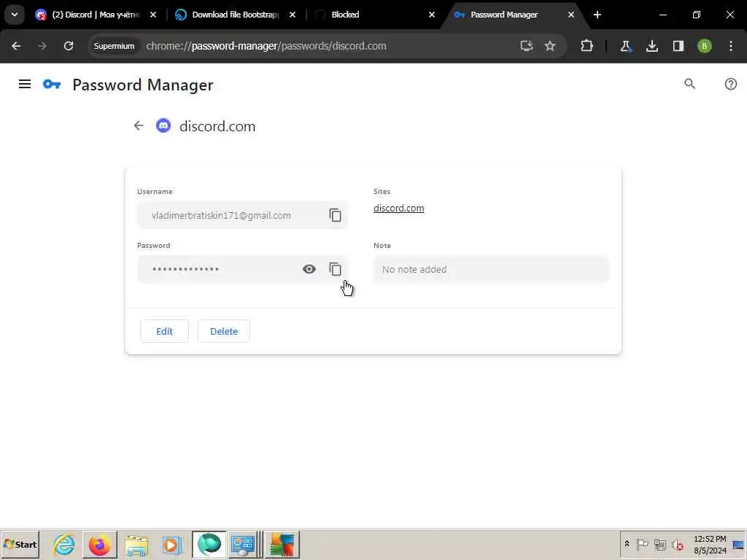The height and width of the screenshot is (560, 747).
Task: Close the Blocked tab
Action: click(432, 15)
